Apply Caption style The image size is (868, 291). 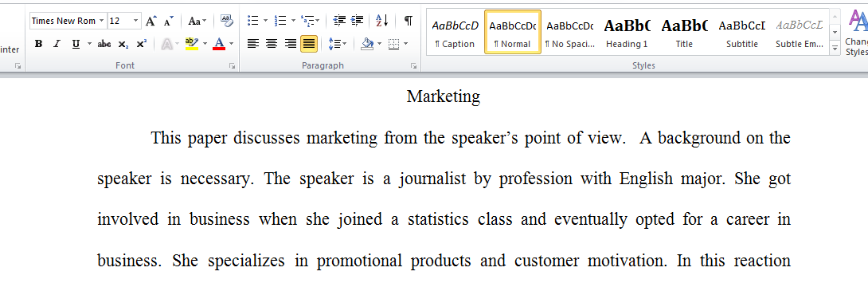click(455, 32)
